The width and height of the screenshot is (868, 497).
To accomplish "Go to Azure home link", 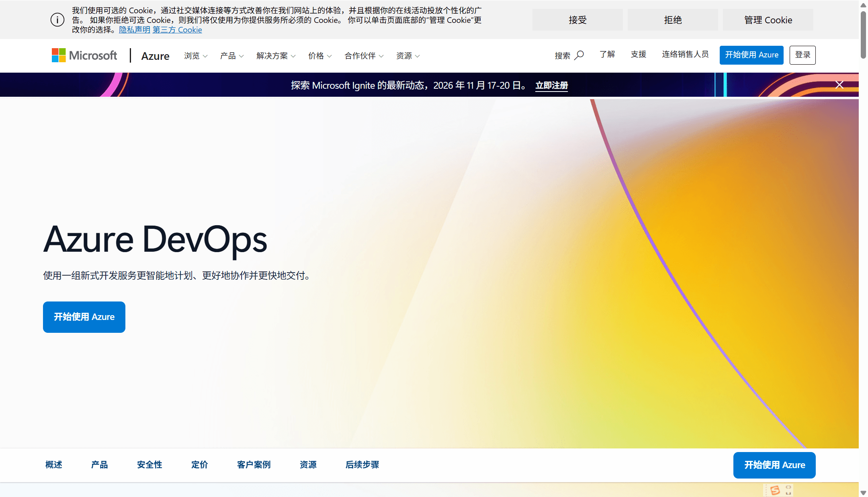I will [x=155, y=56].
